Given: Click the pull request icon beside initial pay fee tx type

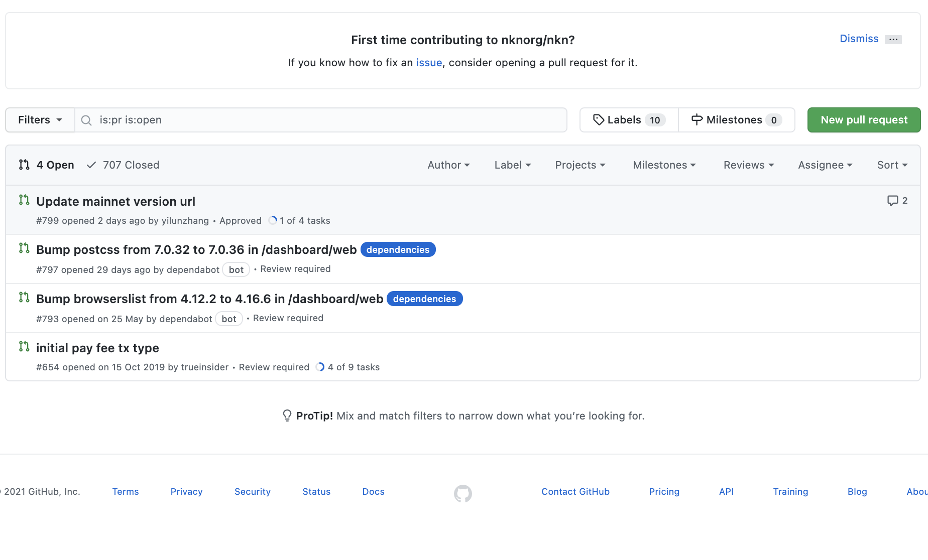Looking at the screenshot, I should click(24, 347).
